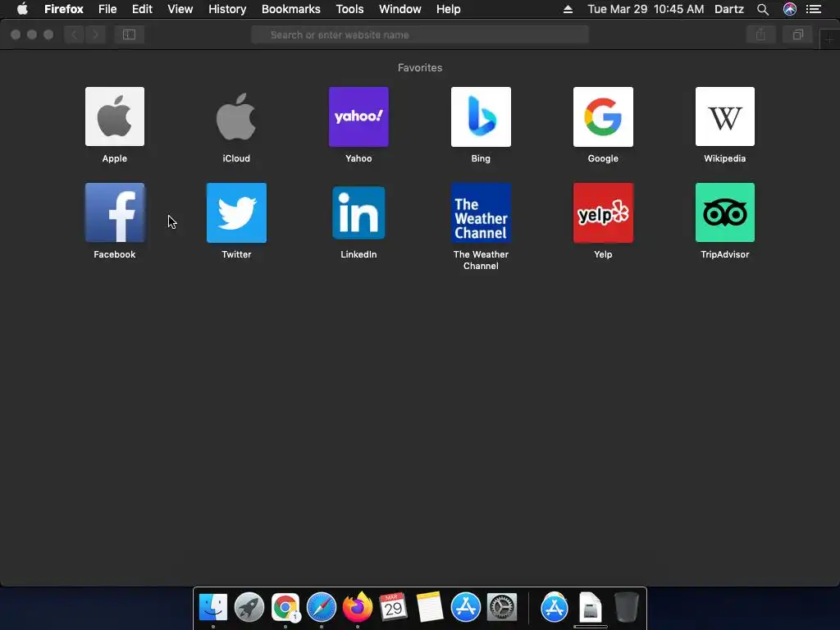Open the Edit menu
The image size is (840, 630).
pyautogui.click(x=142, y=9)
